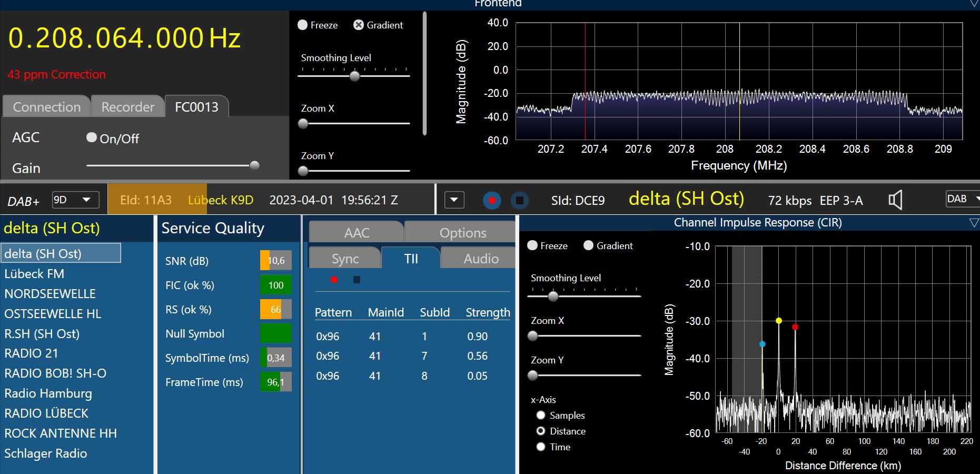Open the Audio tab
Viewport: 980px width, 474px height.
point(481,259)
